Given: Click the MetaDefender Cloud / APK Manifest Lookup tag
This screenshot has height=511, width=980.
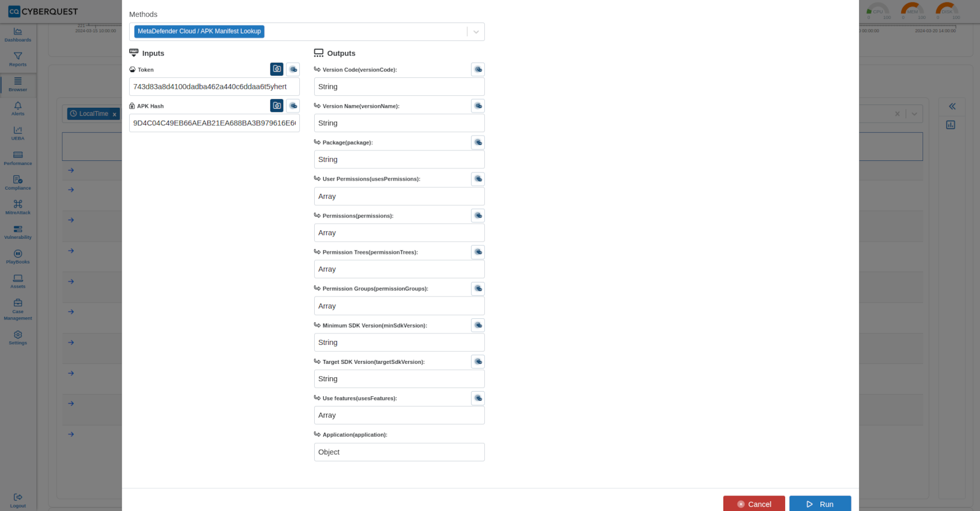Looking at the screenshot, I should (199, 31).
